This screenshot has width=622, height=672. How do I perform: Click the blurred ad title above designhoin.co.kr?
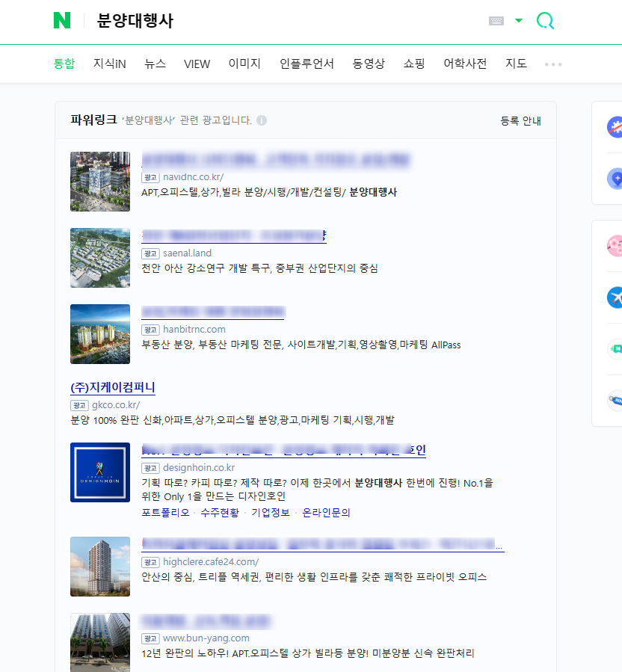point(284,450)
